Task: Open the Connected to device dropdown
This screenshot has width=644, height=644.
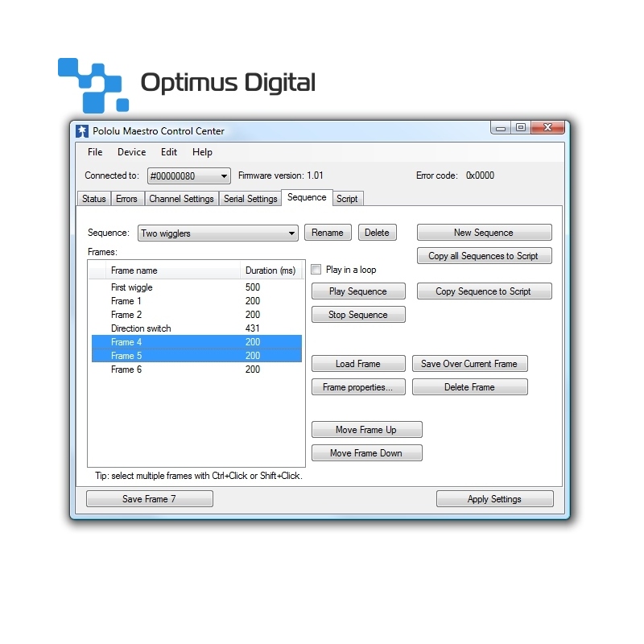Action: coord(189,175)
